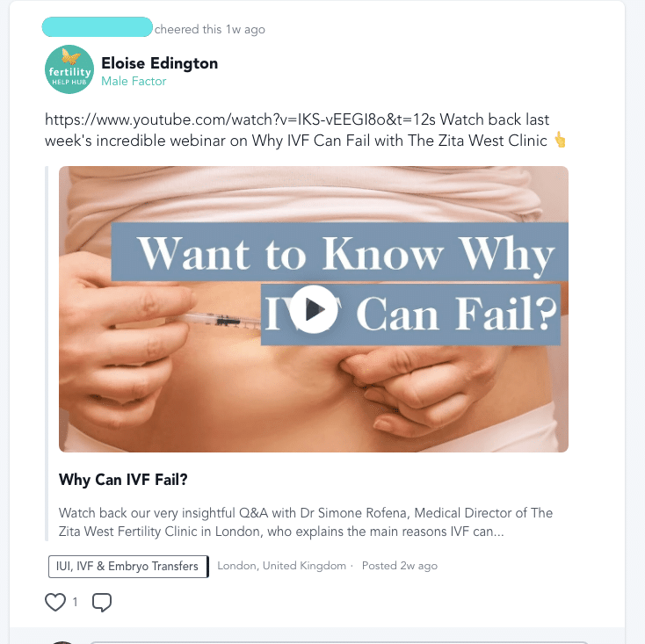Screen dimensions: 645x644
Task: Focus the comment input box at the bottom
Action: click(x=339, y=642)
